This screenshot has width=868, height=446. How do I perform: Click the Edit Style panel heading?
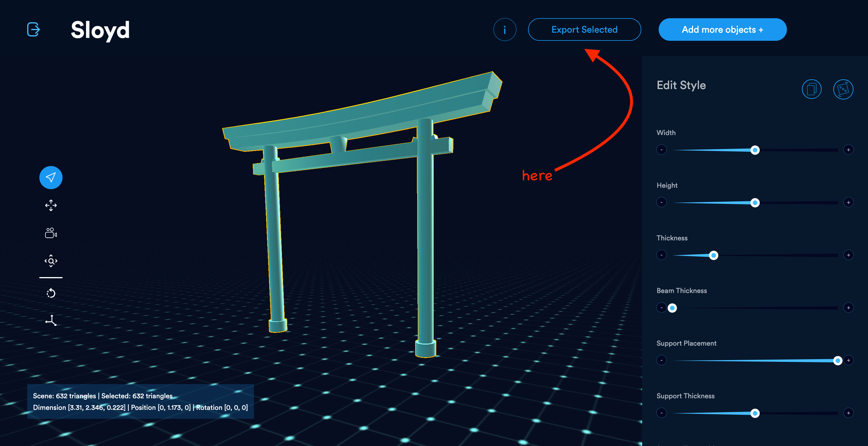681,86
